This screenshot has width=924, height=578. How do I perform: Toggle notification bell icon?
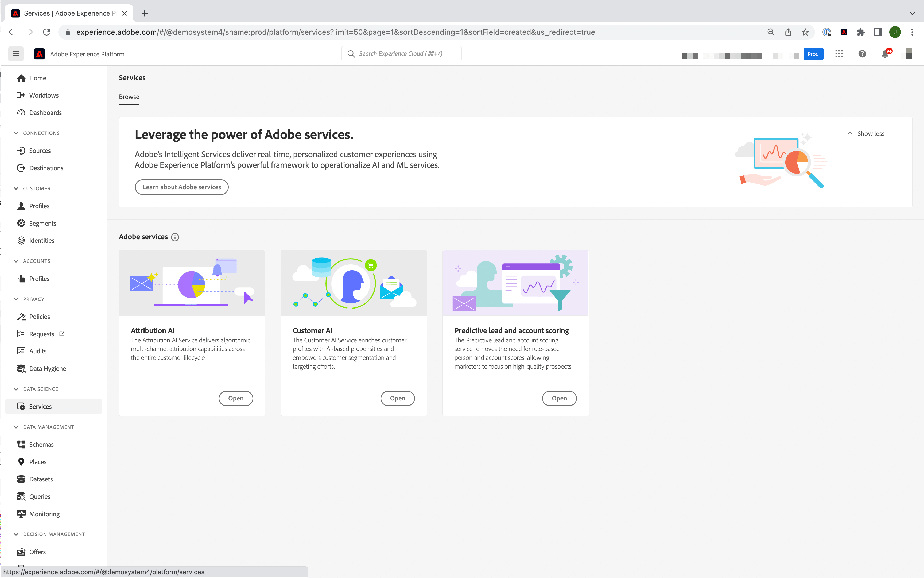click(886, 54)
